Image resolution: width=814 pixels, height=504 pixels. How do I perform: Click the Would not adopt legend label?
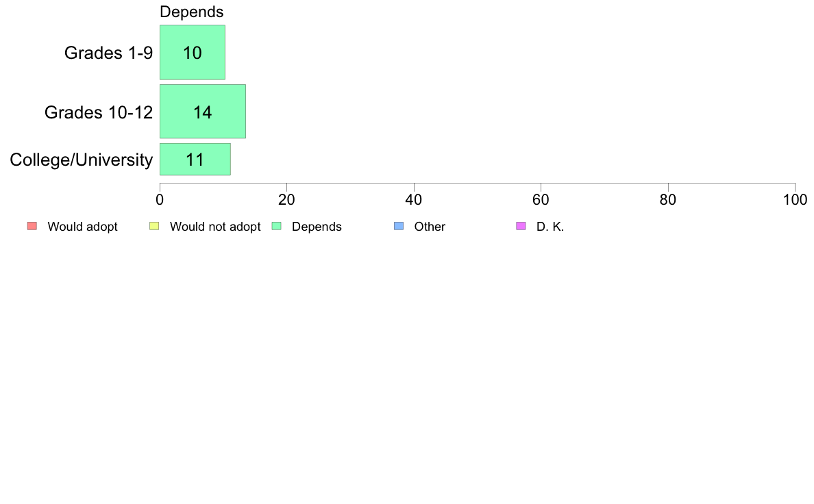point(215,227)
